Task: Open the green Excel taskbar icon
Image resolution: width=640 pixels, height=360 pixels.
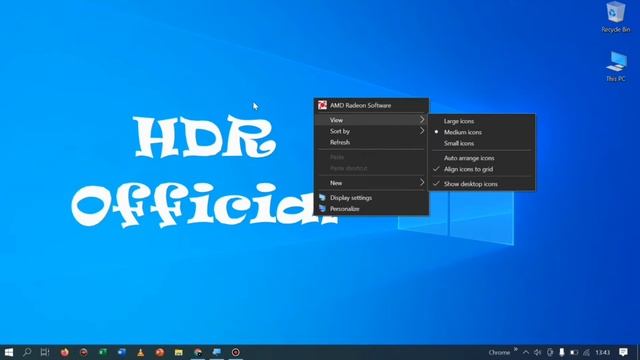Action: point(103,352)
